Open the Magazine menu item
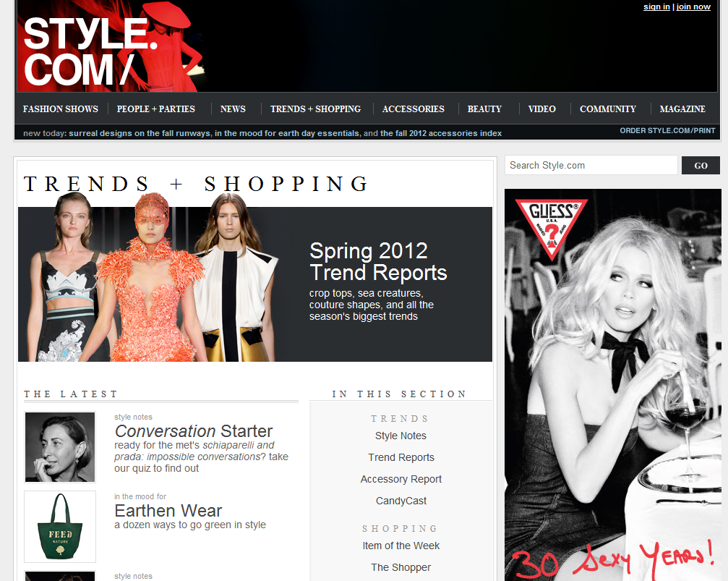This screenshot has width=728, height=581. (682, 109)
